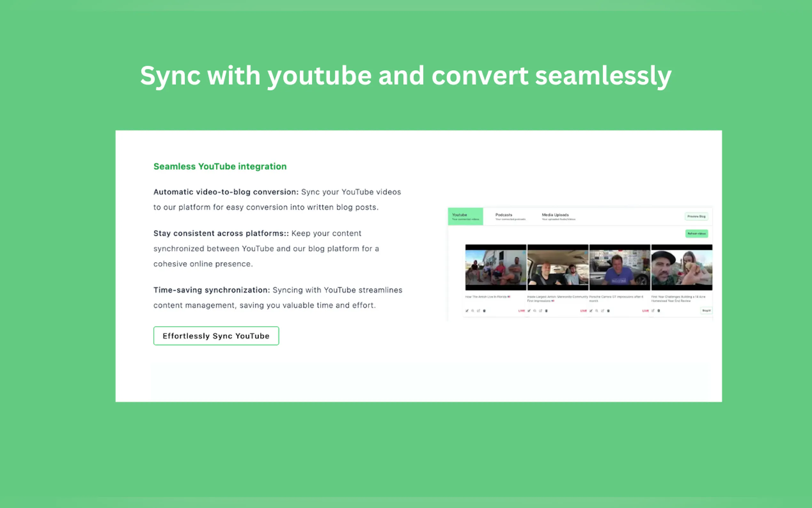Click the bold text "Time-saving synchronization:"
Image resolution: width=812 pixels, height=508 pixels.
click(212, 290)
